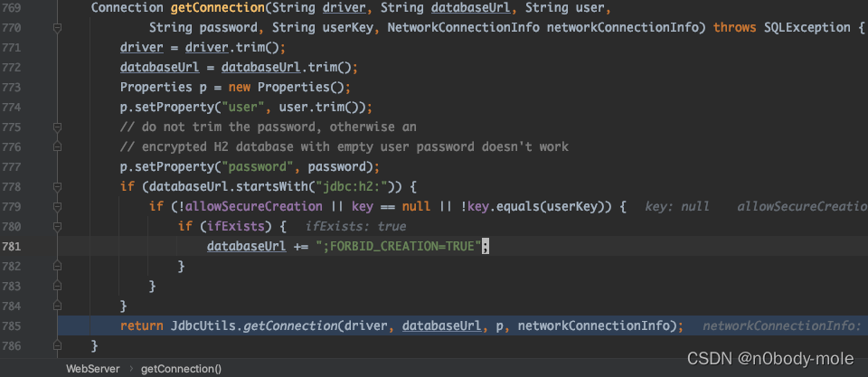Click comment about encrypted H2 database
868x377 pixels.
tap(344, 147)
